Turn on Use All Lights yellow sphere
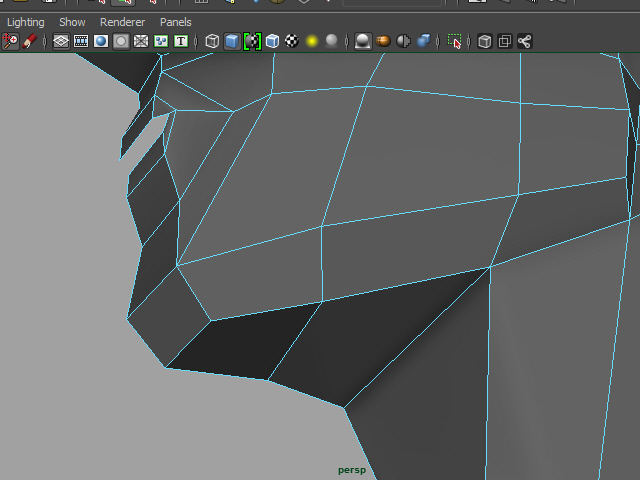640x480 pixels. coord(312,41)
